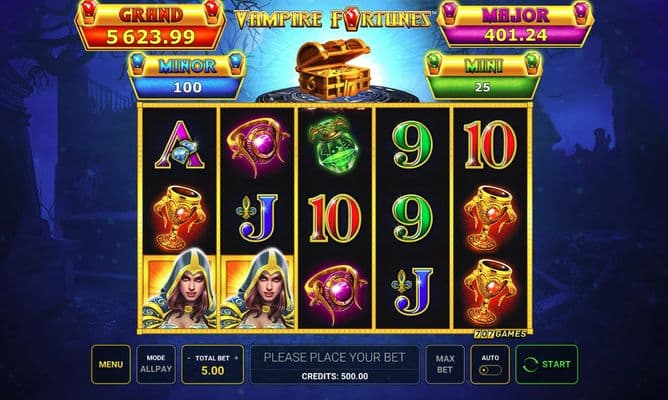Select the hooded woman symbol on first reel
The image size is (668, 400).
[x=180, y=290]
